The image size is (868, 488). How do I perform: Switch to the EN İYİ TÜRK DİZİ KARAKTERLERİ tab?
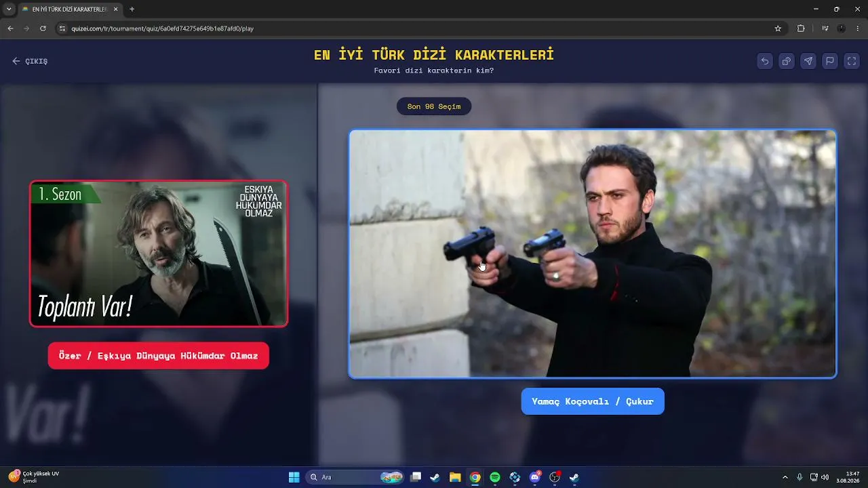[x=71, y=9]
